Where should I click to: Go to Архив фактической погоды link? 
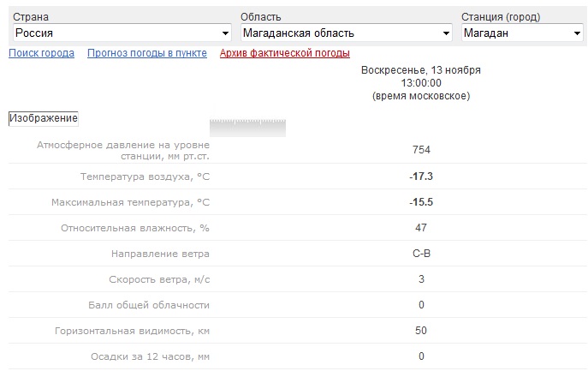coord(284,53)
